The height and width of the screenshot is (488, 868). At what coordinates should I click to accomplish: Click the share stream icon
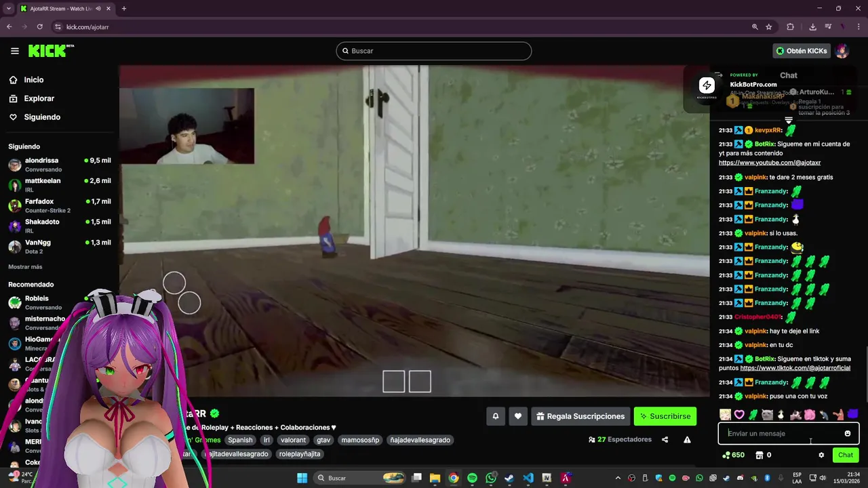point(665,440)
